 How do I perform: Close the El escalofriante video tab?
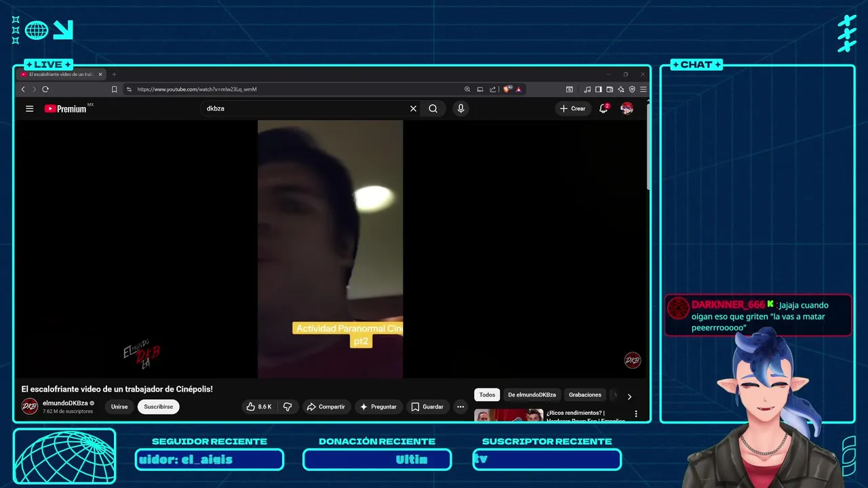100,75
